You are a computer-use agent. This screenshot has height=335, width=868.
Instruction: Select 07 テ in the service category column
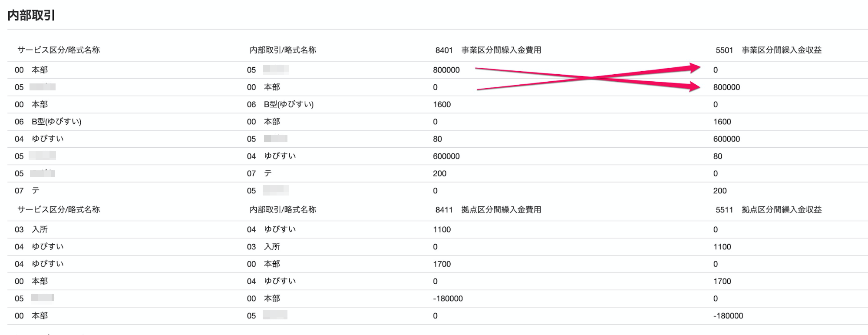pyautogui.click(x=27, y=191)
